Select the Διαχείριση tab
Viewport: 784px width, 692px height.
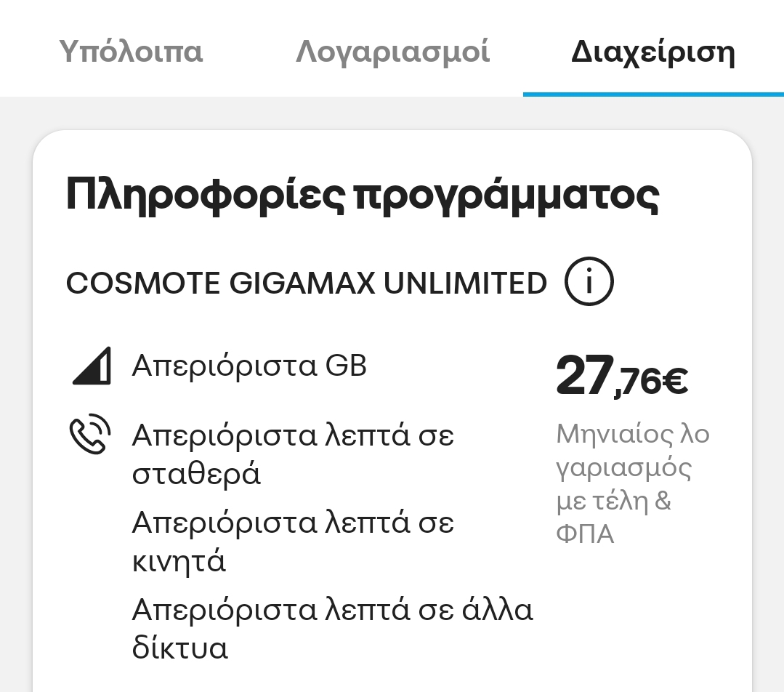[652, 52]
